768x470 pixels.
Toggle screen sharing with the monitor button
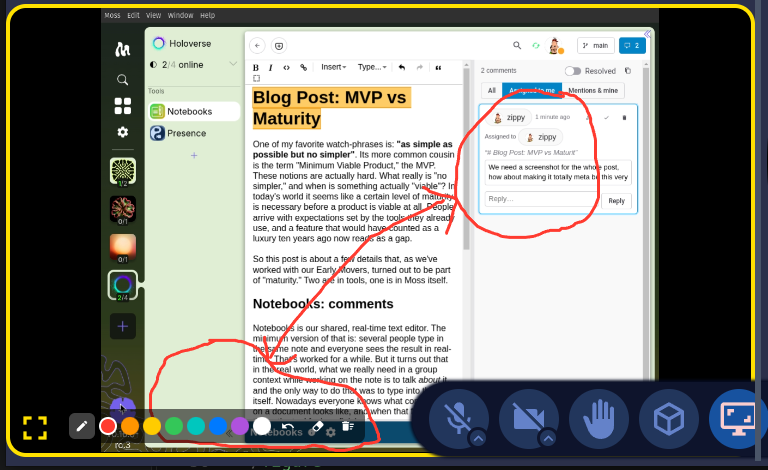[x=737, y=419]
